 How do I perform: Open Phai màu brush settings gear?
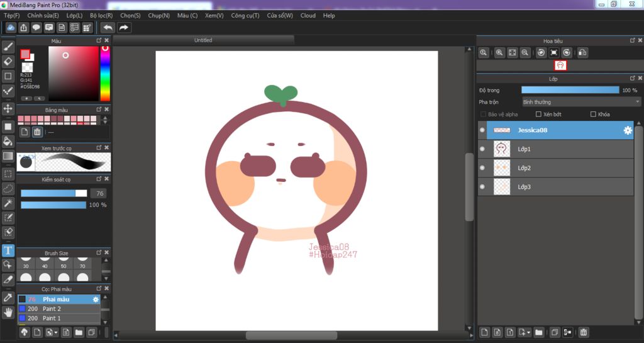tap(96, 300)
